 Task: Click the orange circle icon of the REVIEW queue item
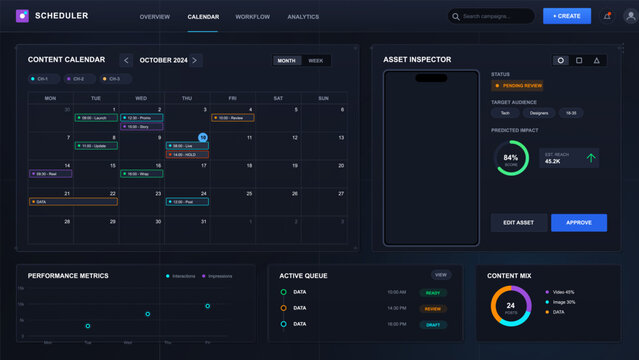pos(284,308)
